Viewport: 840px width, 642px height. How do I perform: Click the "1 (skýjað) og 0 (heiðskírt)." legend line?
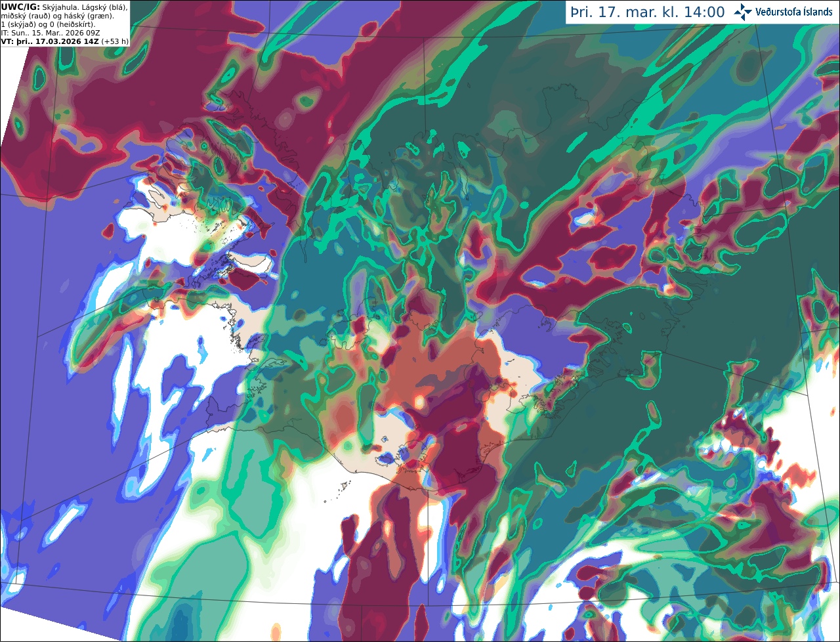48,24
